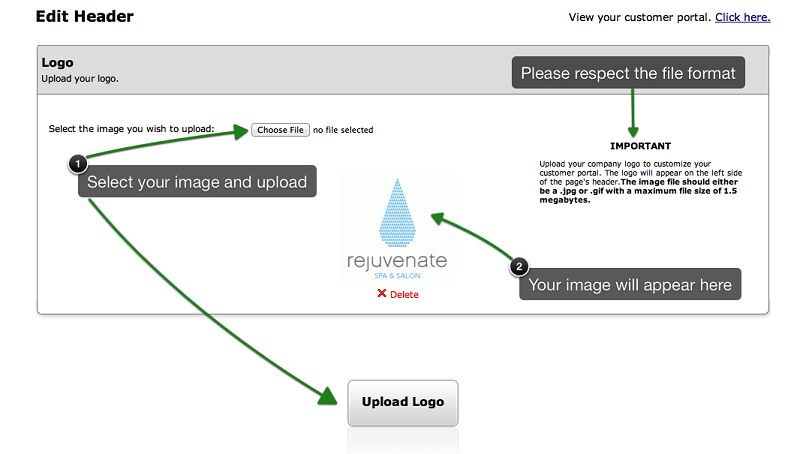Click the IMPORTANT heading text

pos(640,146)
